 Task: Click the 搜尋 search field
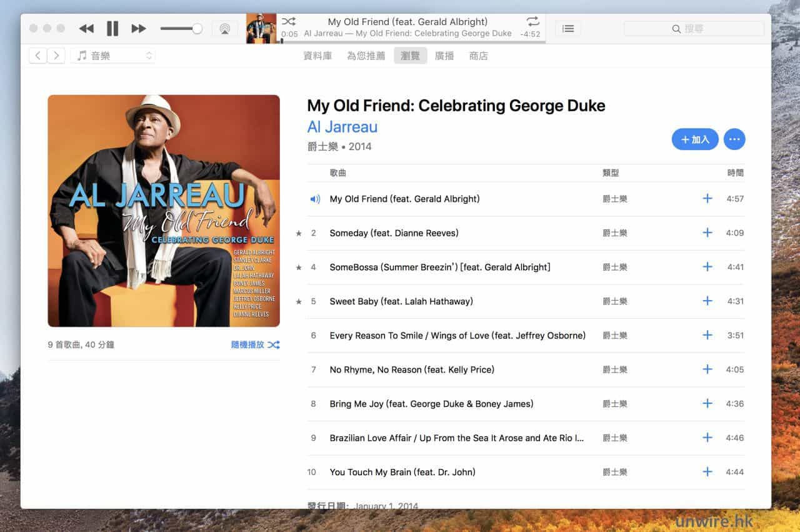694,29
